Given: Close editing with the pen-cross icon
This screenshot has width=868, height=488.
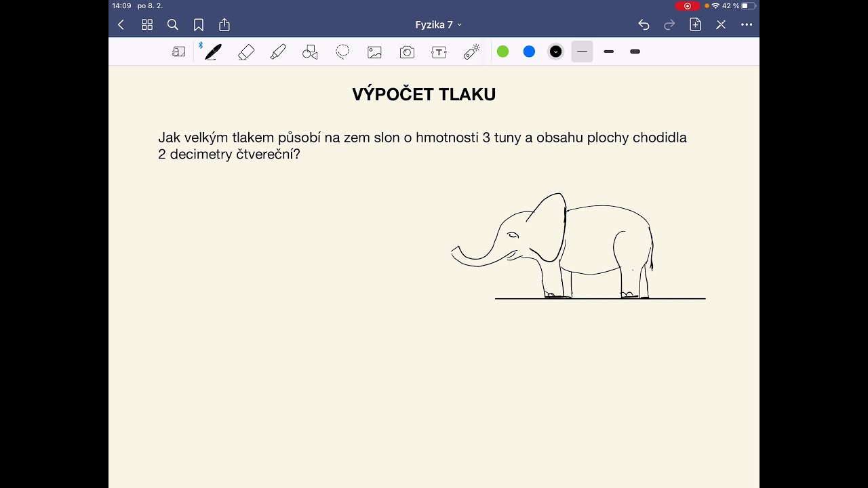Looking at the screenshot, I should pos(721,25).
